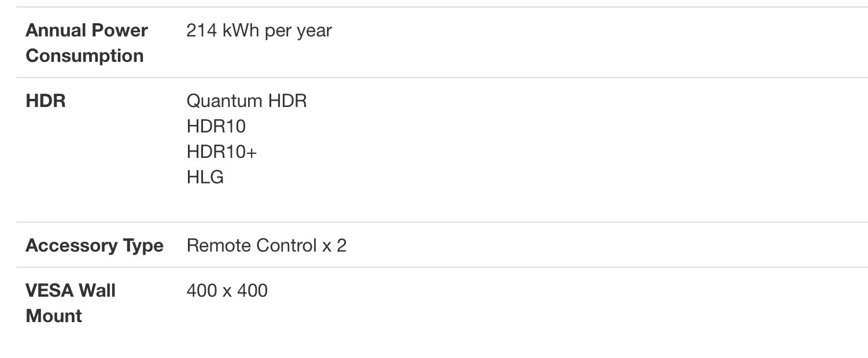This screenshot has height=358, width=868.
Task: Click the HLG format entry
Action: 205,177
